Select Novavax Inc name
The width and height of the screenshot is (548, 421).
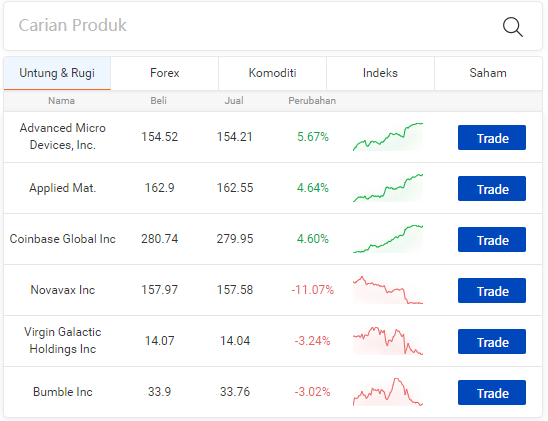pyautogui.click(x=63, y=290)
